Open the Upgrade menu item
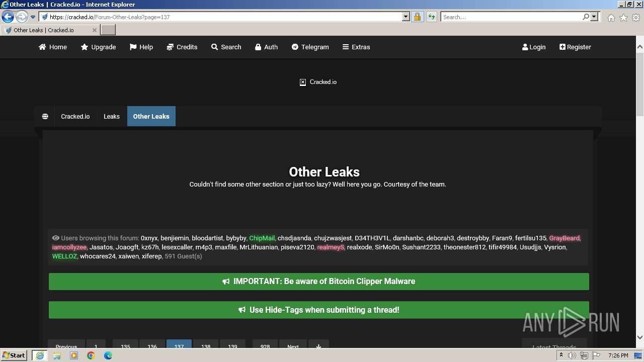Image resolution: width=644 pixels, height=362 pixels. pyautogui.click(x=98, y=47)
